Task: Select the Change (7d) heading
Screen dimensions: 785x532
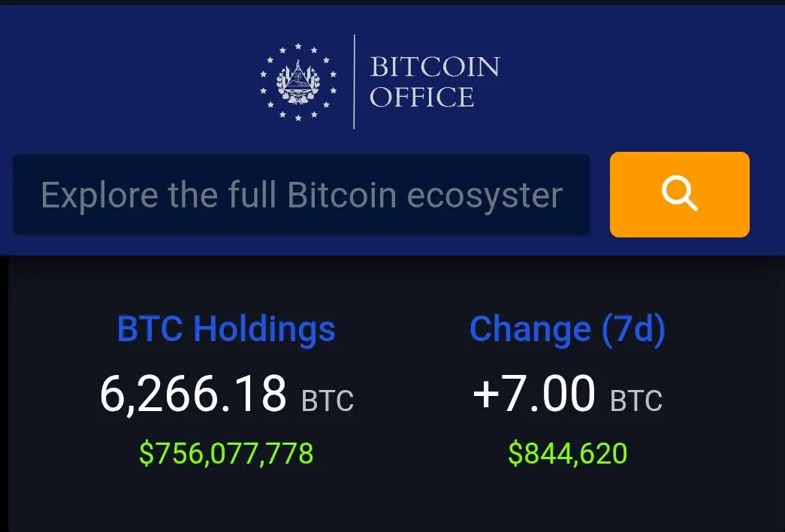Action: tap(568, 329)
